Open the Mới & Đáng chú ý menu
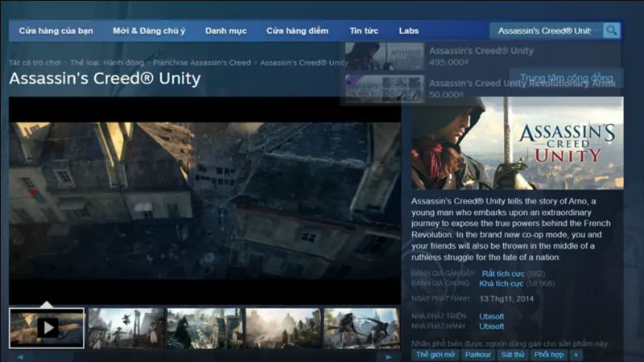The height and width of the screenshot is (362, 644). point(149,31)
